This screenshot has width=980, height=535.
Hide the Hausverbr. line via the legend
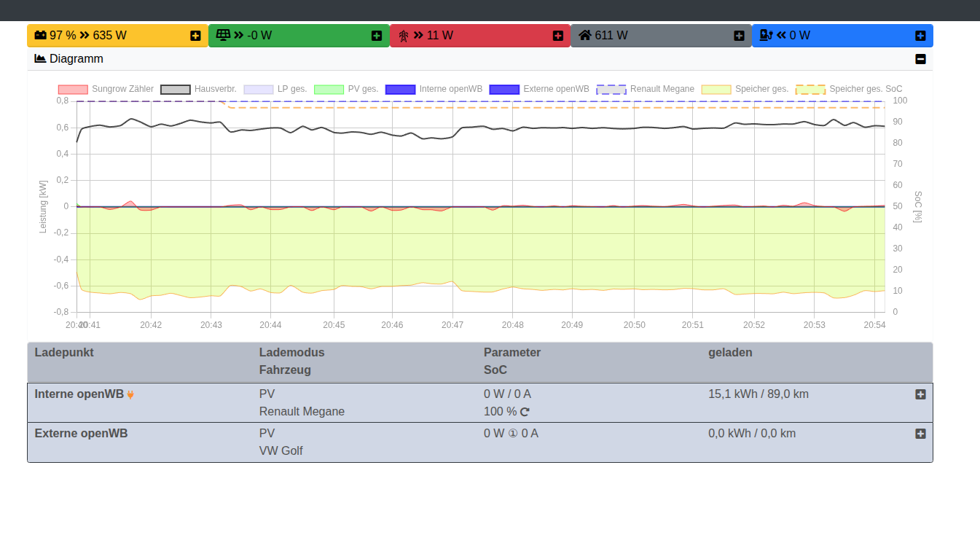tap(175, 89)
